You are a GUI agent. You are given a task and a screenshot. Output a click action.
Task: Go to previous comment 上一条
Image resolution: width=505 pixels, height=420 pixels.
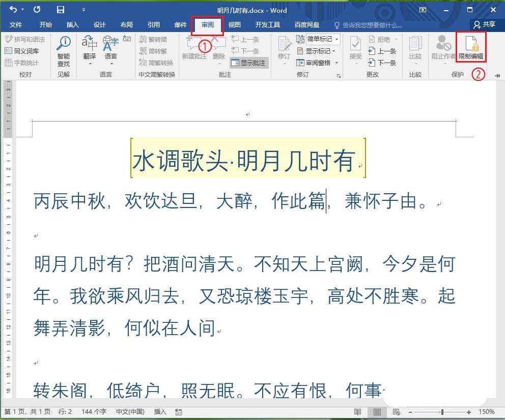[x=245, y=39]
